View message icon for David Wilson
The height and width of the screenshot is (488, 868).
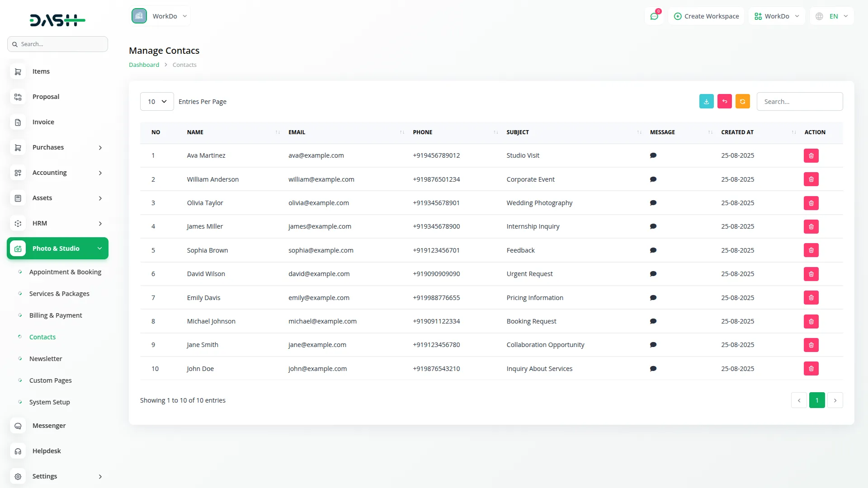(x=653, y=274)
